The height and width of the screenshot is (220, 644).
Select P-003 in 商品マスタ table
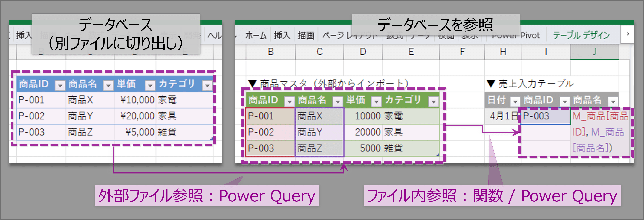[x=271, y=148]
